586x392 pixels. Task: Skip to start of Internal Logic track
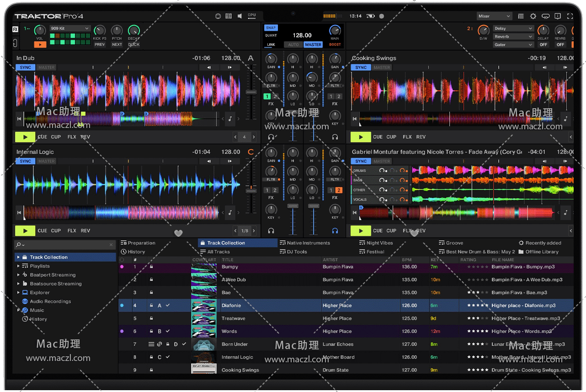click(19, 212)
